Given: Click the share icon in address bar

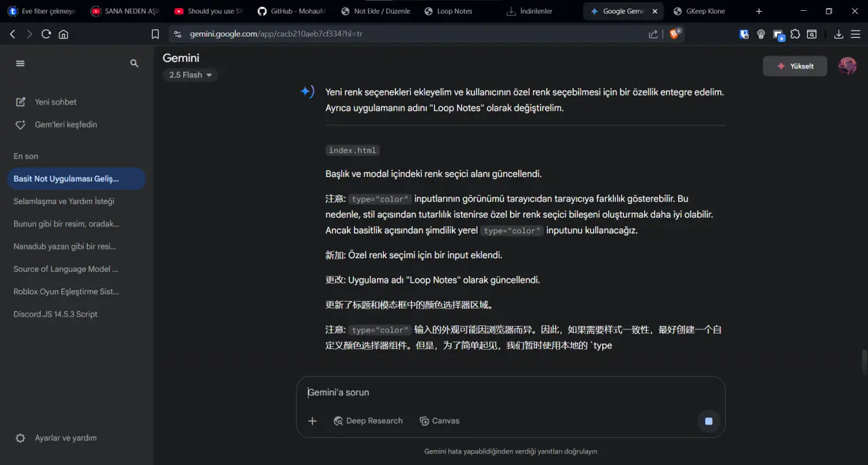Looking at the screenshot, I should (x=653, y=34).
